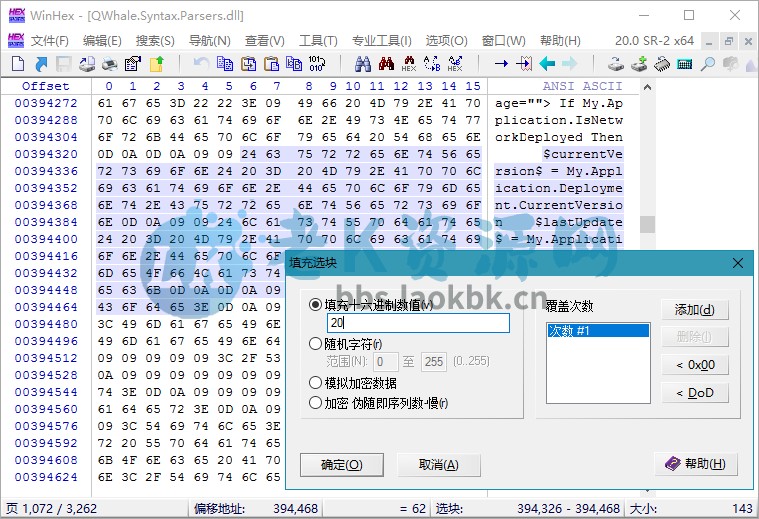Open the 帮助(H) menu

pos(560,41)
